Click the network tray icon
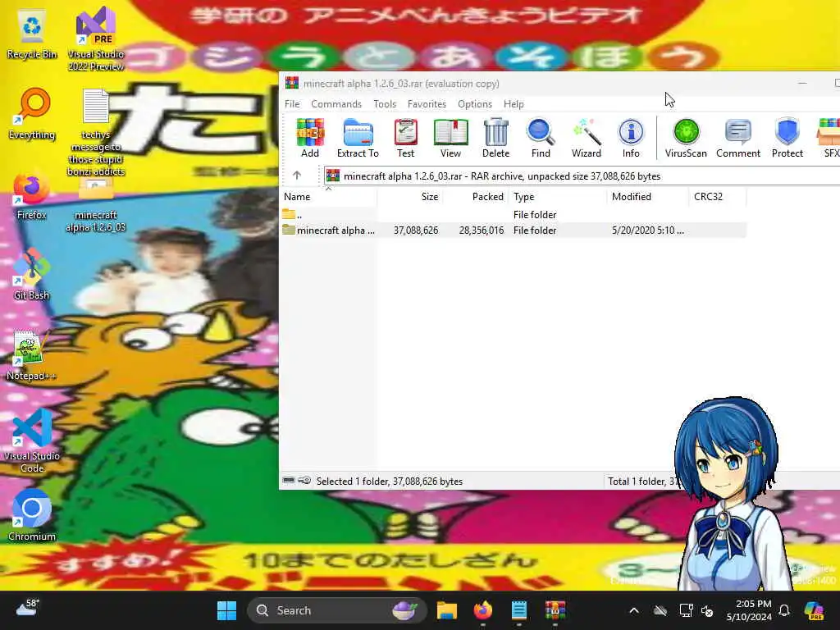 [686, 610]
